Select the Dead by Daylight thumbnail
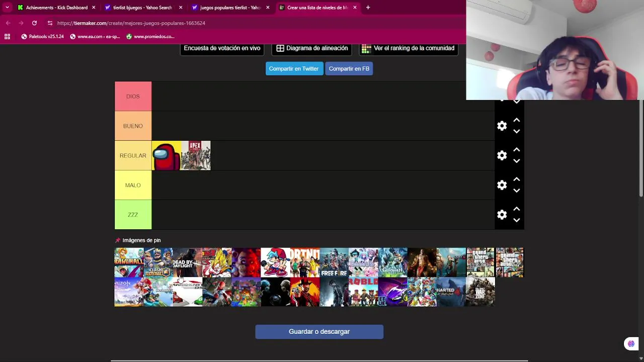This screenshot has width=644, height=362. (x=188, y=262)
